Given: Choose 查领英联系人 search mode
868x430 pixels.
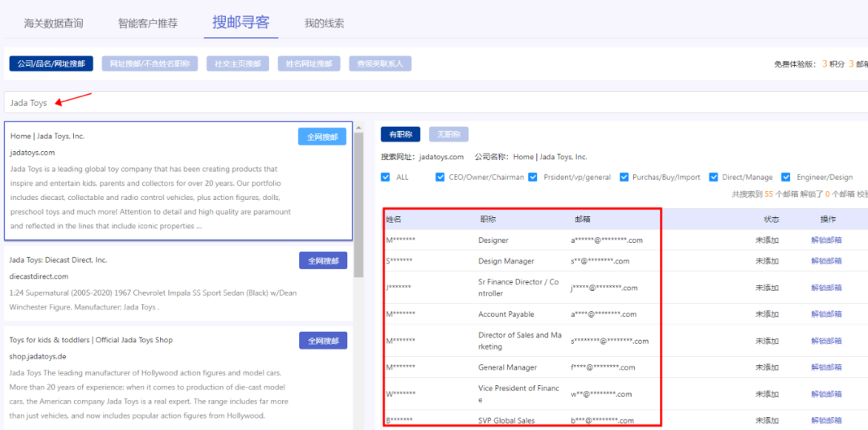Looking at the screenshot, I should [x=379, y=63].
